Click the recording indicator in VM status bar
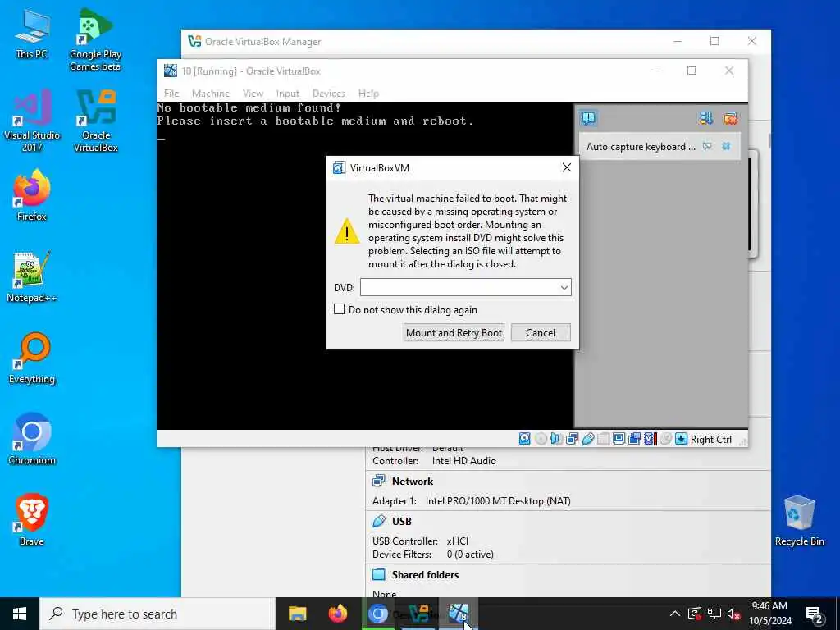The image size is (840, 630). 634,440
